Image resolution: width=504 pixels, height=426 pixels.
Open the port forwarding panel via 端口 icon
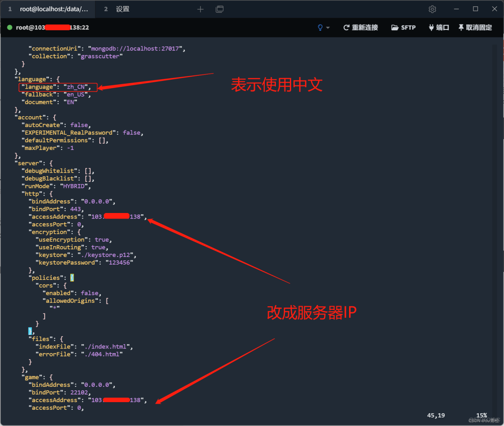tap(438, 27)
